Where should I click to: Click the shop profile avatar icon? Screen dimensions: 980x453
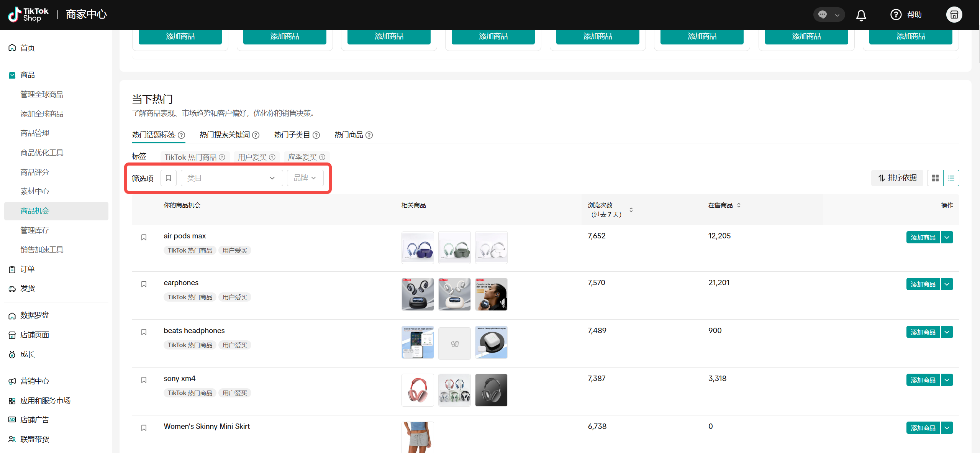pos(954,15)
